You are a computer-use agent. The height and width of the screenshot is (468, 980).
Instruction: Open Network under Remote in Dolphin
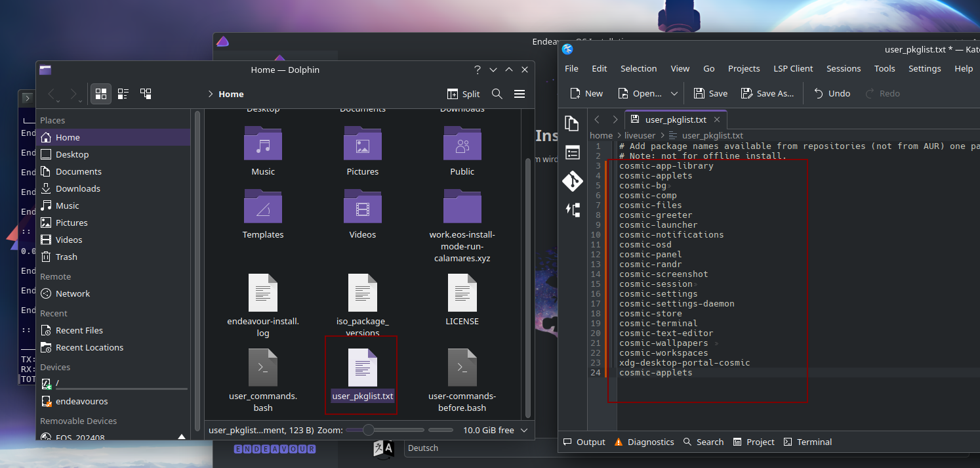click(113, 293)
